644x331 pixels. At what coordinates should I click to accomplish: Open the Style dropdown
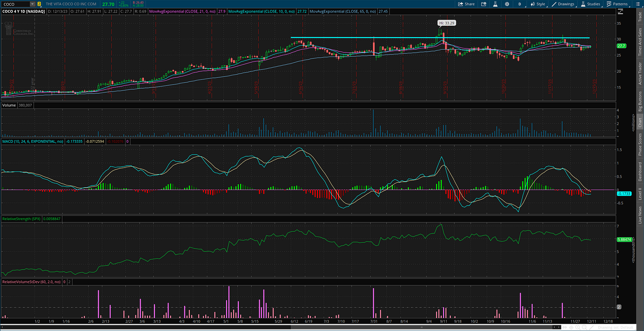[539, 4]
